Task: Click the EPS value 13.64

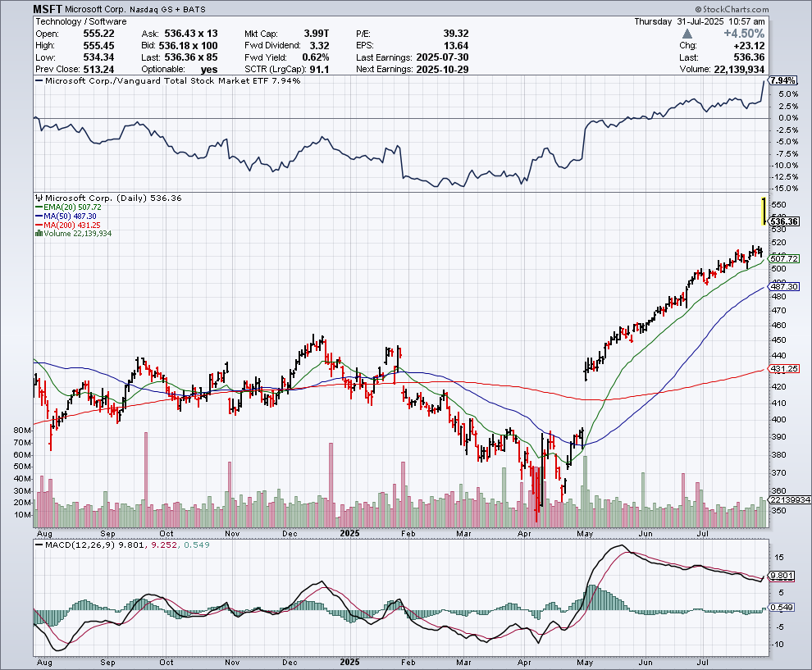Action: [456, 46]
